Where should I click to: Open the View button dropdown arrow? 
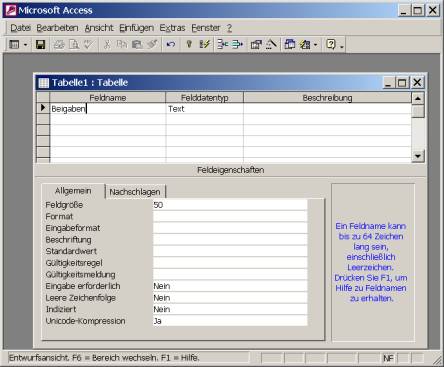[x=25, y=44]
